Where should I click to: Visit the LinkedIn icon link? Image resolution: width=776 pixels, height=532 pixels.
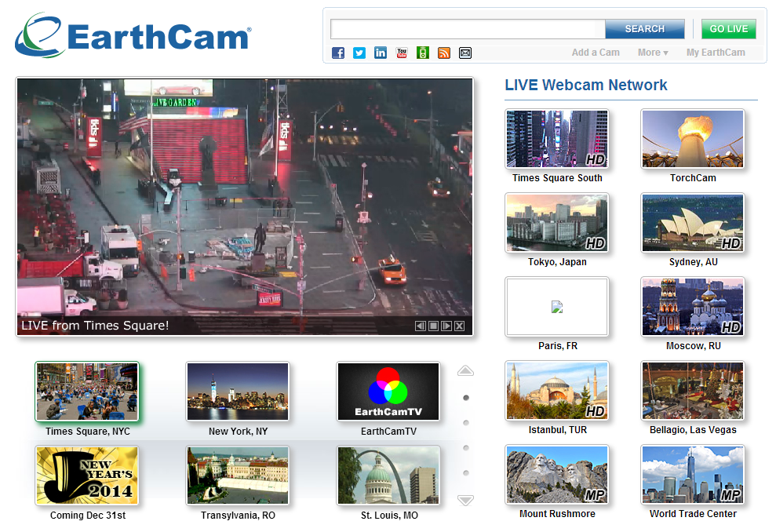tap(381, 53)
